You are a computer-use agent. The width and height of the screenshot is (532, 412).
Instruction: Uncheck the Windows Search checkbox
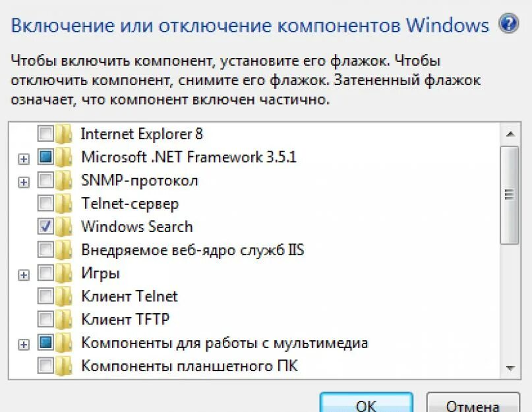point(45,226)
